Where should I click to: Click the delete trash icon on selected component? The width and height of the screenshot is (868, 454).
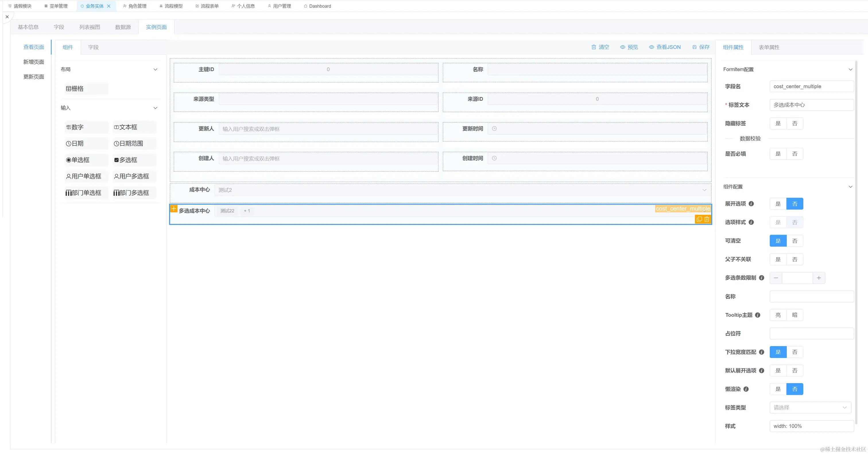click(707, 219)
